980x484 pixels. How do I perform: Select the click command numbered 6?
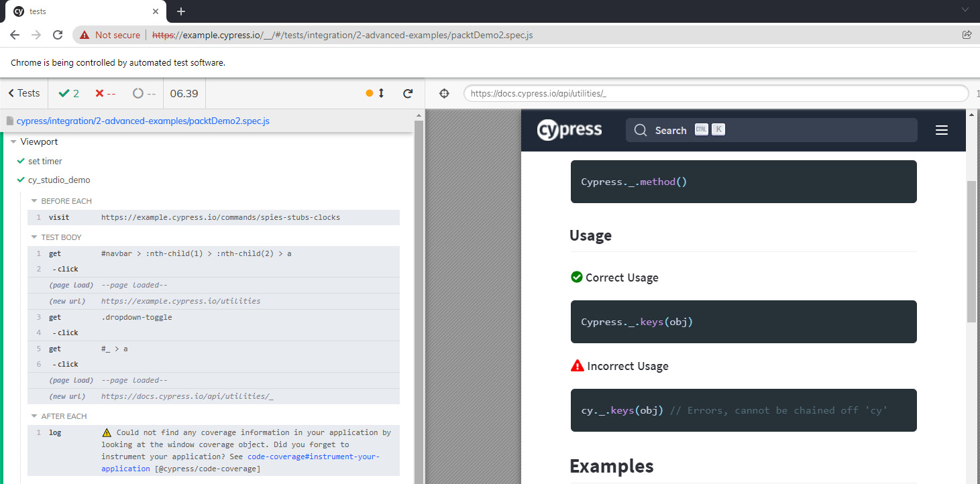click(213, 365)
